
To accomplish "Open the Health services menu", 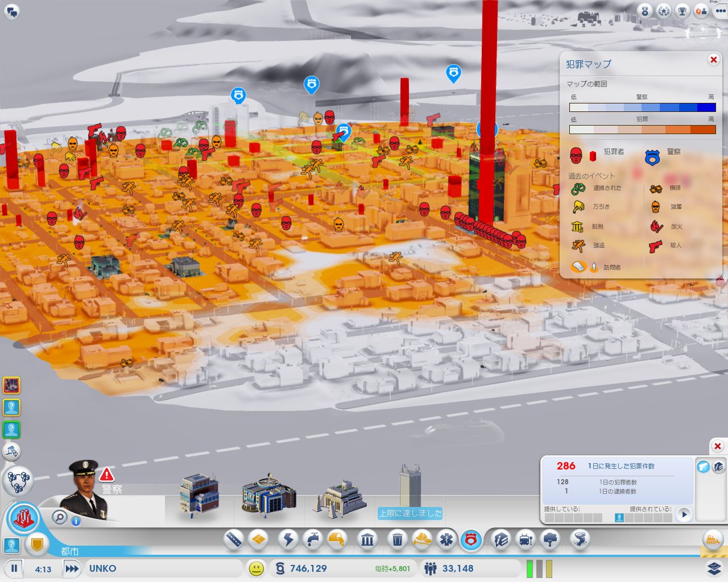I will coord(446,539).
